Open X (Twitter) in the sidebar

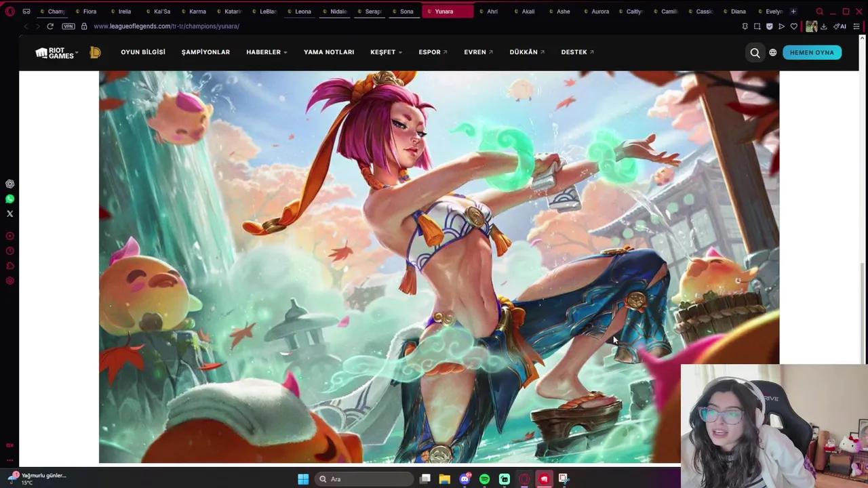click(9, 213)
